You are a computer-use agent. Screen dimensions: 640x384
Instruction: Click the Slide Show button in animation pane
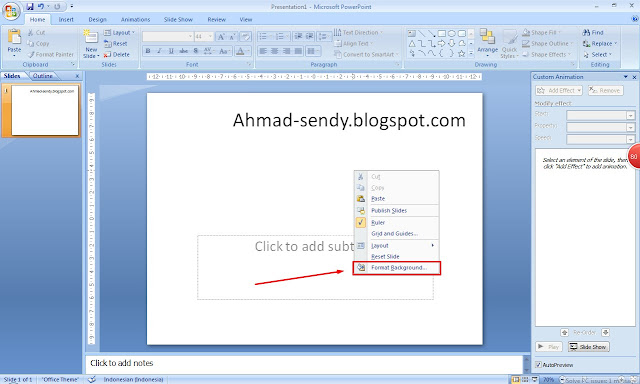click(x=589, y=347)
